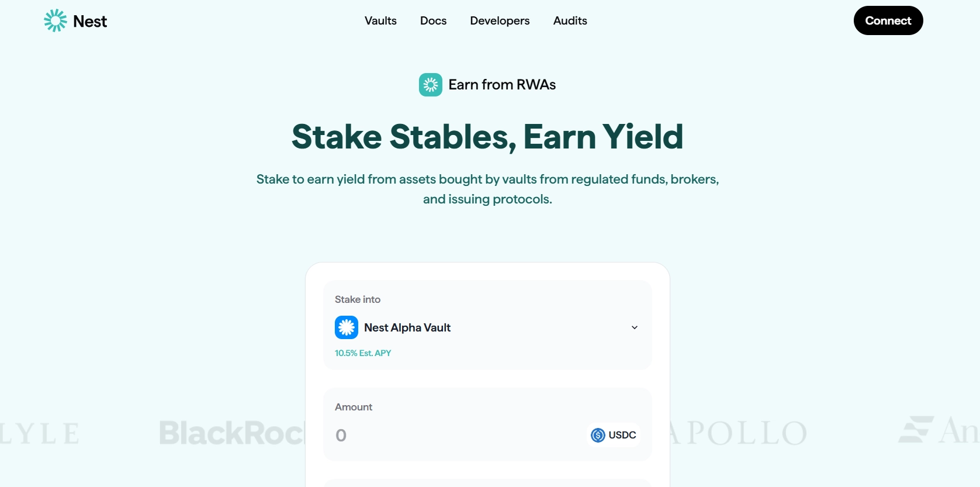The width and height of the screenshot is (980, 487).
Task: Open the vault selection dropdown chevron
Action: (x=634, y=327)
